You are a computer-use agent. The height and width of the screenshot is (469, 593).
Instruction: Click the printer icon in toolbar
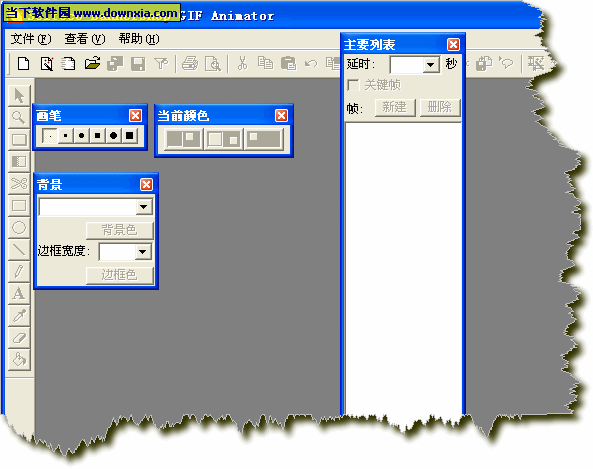(x=190, y=64)
